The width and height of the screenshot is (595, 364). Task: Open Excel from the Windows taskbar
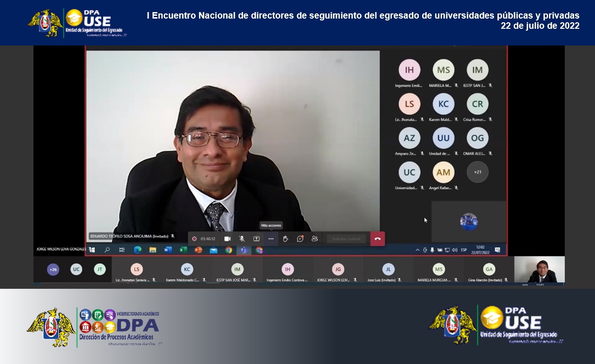[x=183, y=250]
